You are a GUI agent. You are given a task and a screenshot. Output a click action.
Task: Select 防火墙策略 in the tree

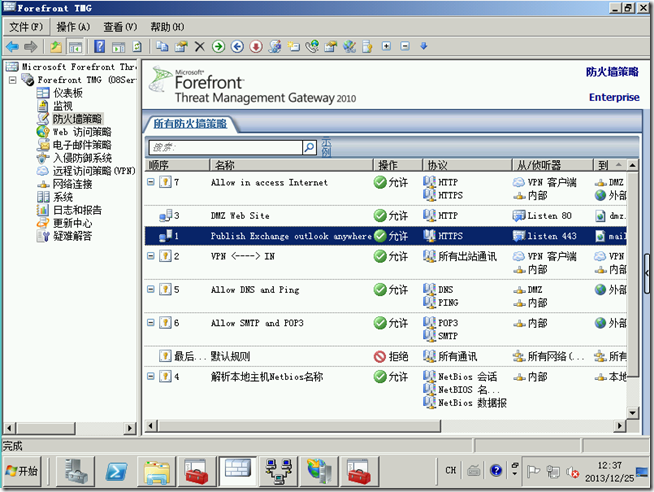(x=77, y=119)
